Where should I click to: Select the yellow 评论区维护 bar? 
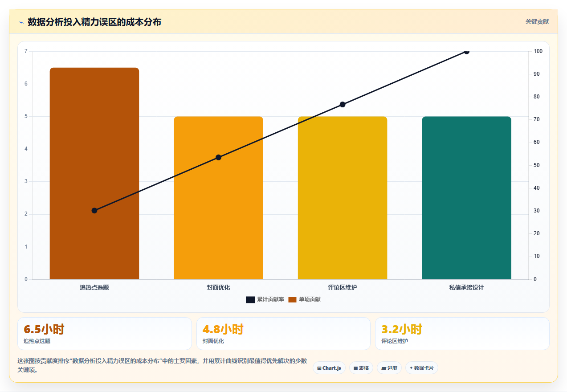click(x=343, y=198)
